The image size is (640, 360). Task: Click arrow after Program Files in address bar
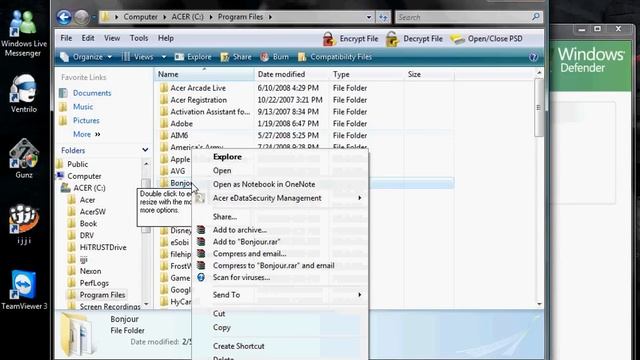[x=270, y=17]
